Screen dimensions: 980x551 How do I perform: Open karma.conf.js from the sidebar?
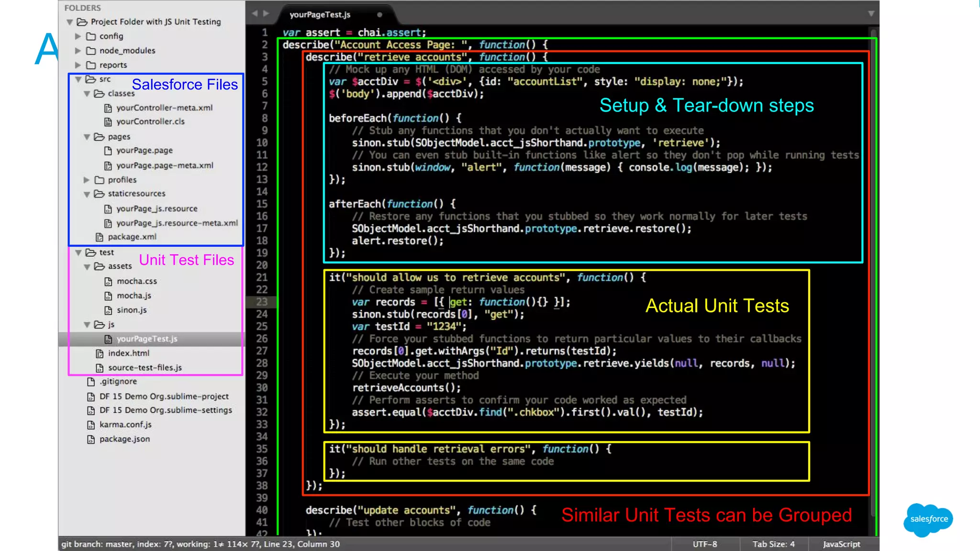tap(125, 425)
